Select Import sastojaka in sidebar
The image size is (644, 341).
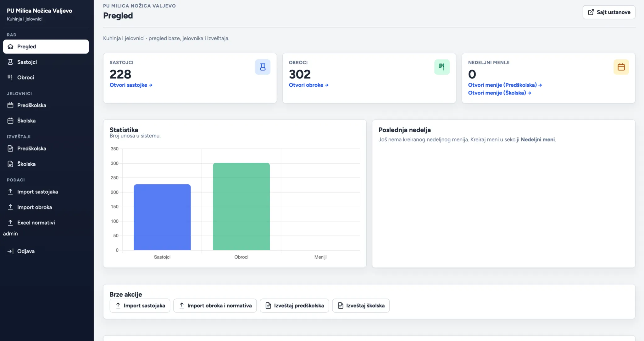[46, 192]
